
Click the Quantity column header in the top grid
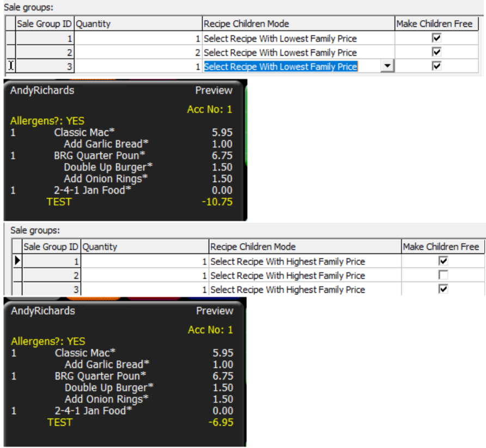pos(93,24)
